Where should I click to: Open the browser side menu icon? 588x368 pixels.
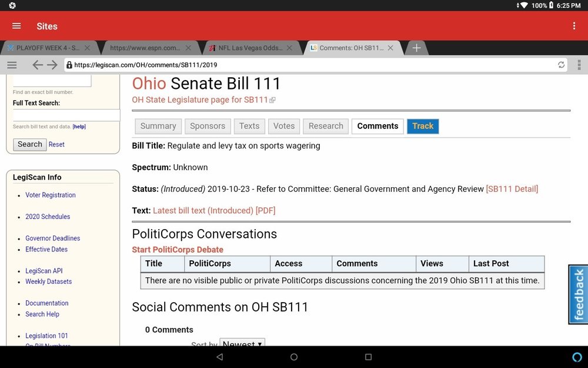[x=12, y=65]
